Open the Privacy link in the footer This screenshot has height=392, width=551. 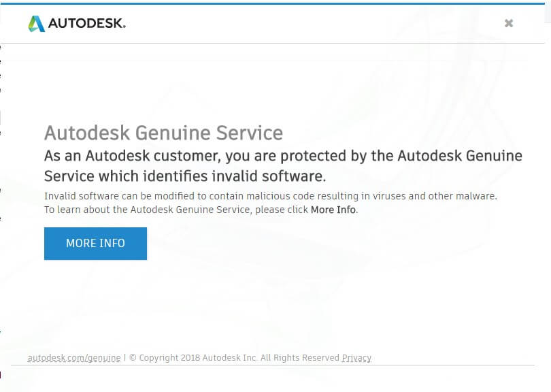click(356, 358)
